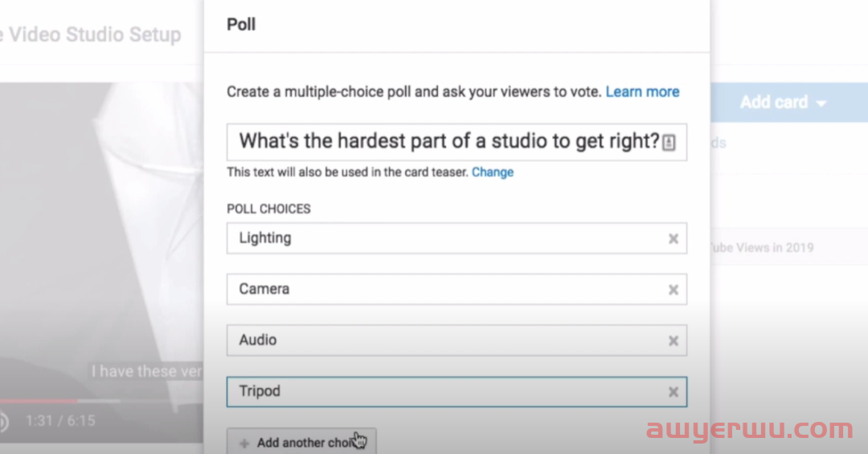Add another choice to the poll
This screenshot has width=868, height=454.
click(301, 442)
